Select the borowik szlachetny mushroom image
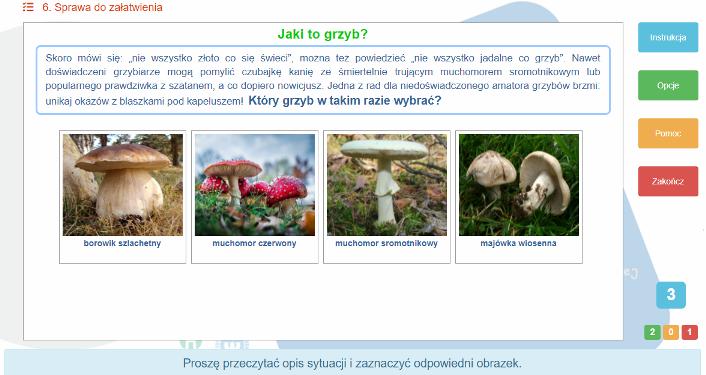Viewport: 706px width, 375px height. 123,185
